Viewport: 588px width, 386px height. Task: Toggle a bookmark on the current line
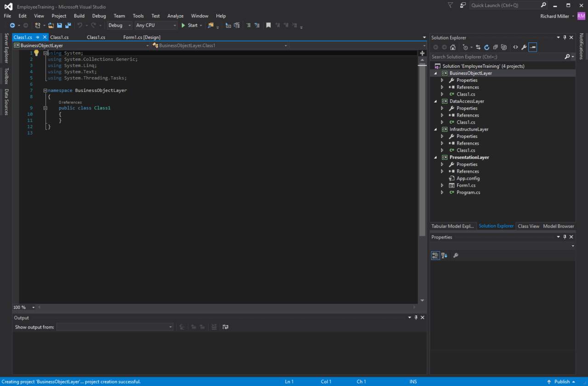point(269,25)
